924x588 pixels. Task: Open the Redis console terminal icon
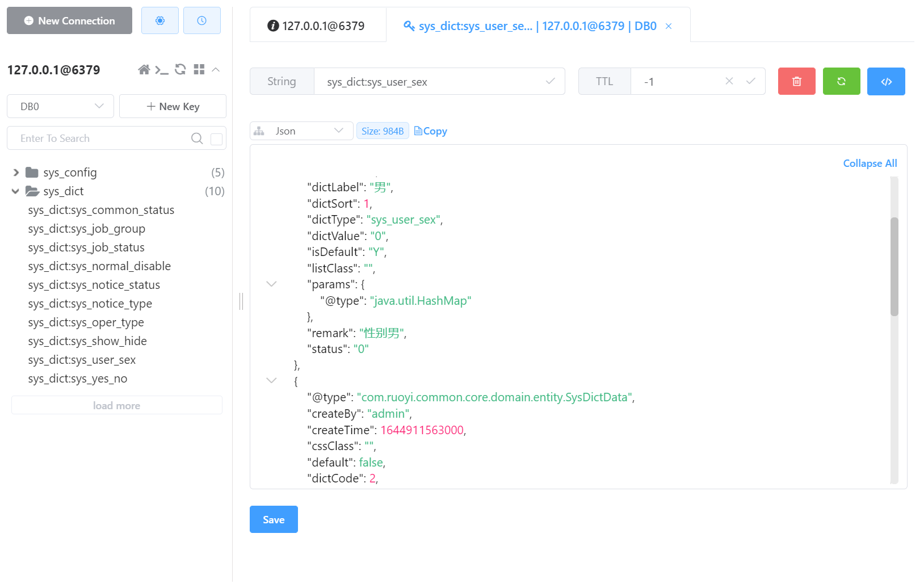[x=162, y=70]
